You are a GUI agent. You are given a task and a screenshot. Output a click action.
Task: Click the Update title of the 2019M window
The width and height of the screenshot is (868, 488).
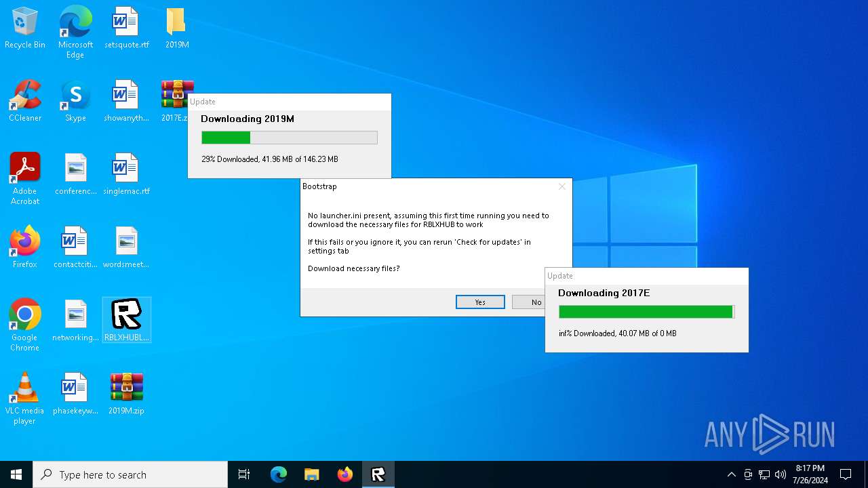coord(203,102)
